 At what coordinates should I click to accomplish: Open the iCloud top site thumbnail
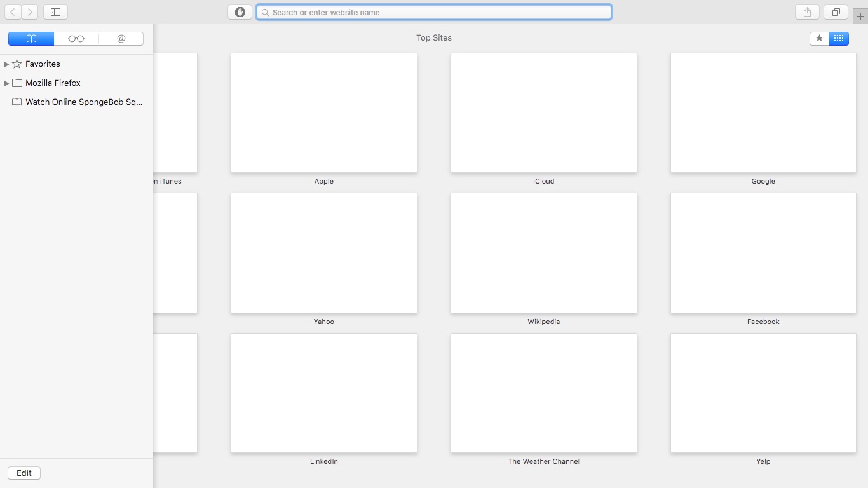[x=544, y=112]
